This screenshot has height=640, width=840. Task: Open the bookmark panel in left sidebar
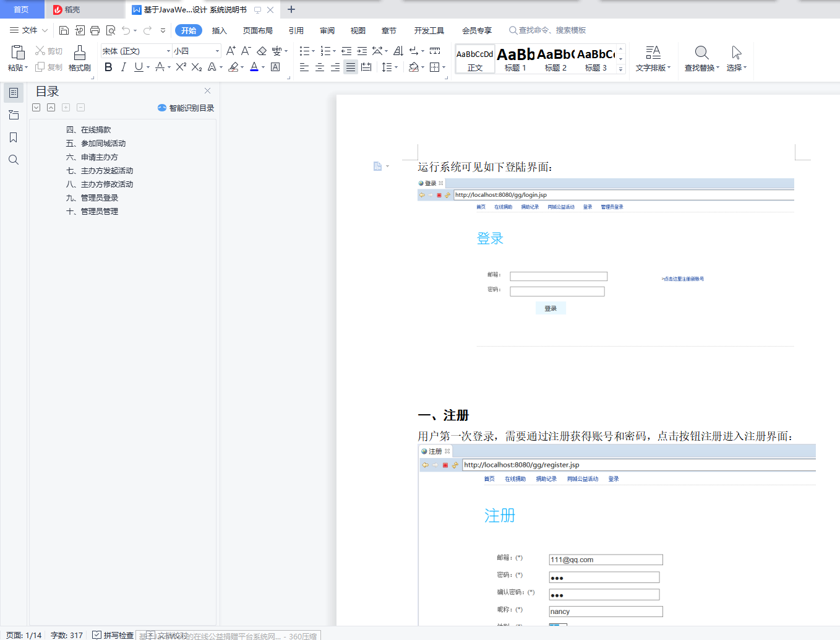tap(14, 137)
